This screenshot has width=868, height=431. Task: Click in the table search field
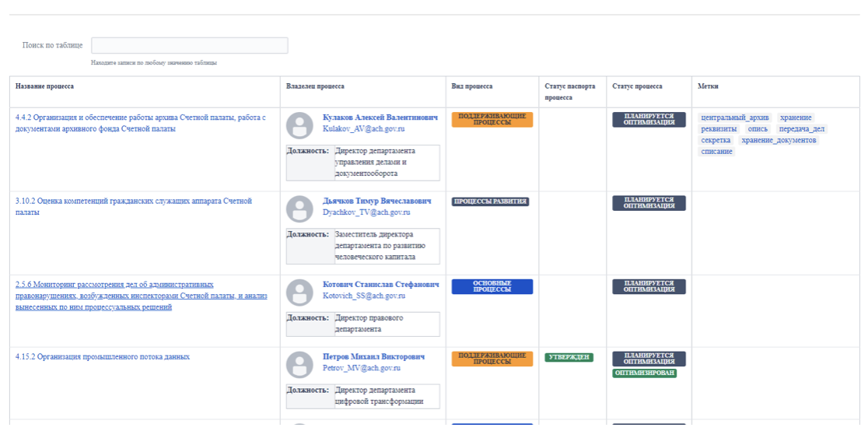[x=189, y=46]
